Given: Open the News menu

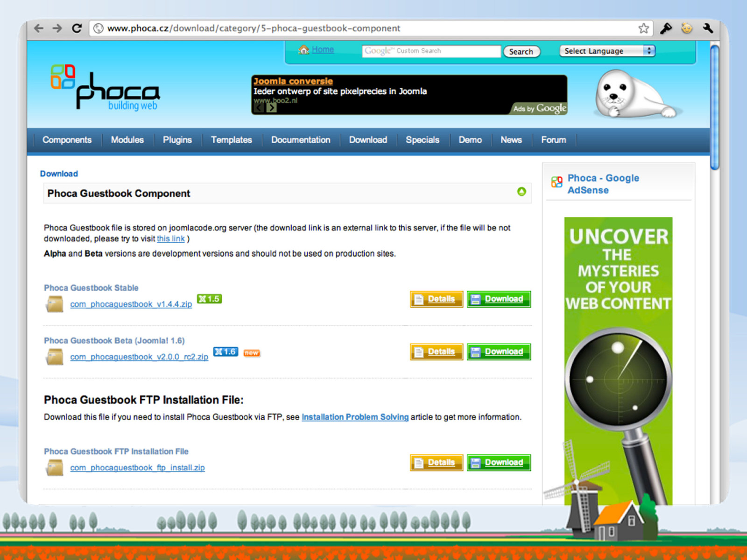Looking at the screenshot, I should (x=511, y=140).
